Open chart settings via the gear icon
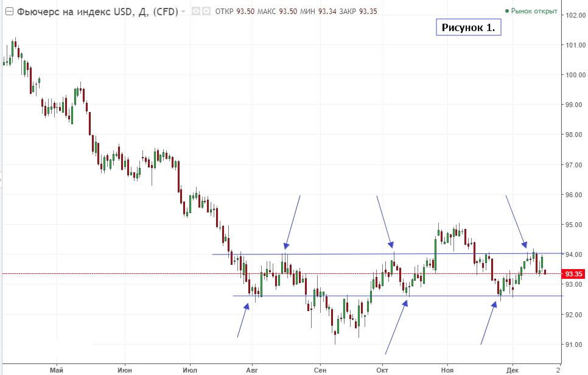The width and height of the screenshot is (588, 375). click(x=207, y=12)
